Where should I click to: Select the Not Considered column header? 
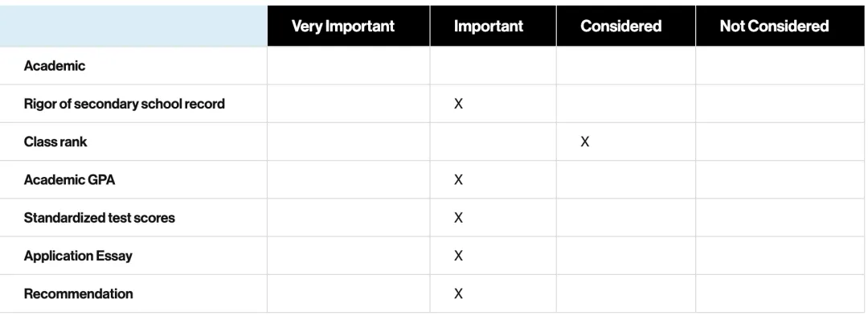coord(774,26)
